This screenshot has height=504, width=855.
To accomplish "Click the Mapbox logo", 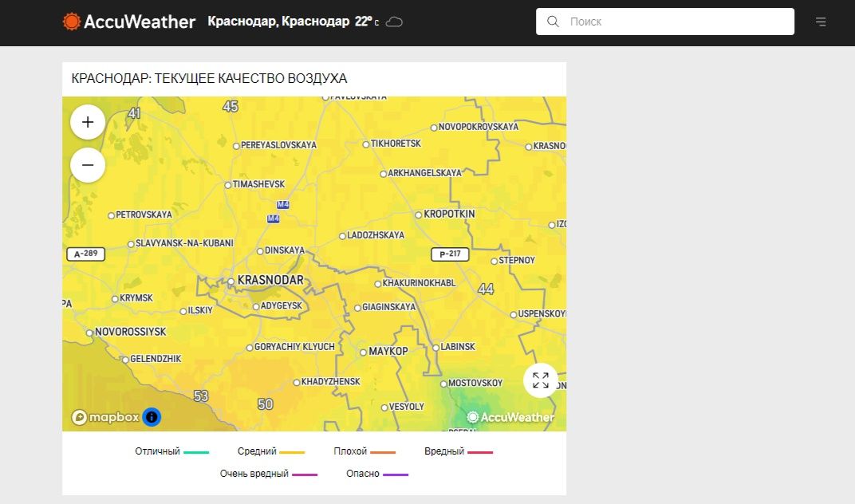I will tap(105, 417).
